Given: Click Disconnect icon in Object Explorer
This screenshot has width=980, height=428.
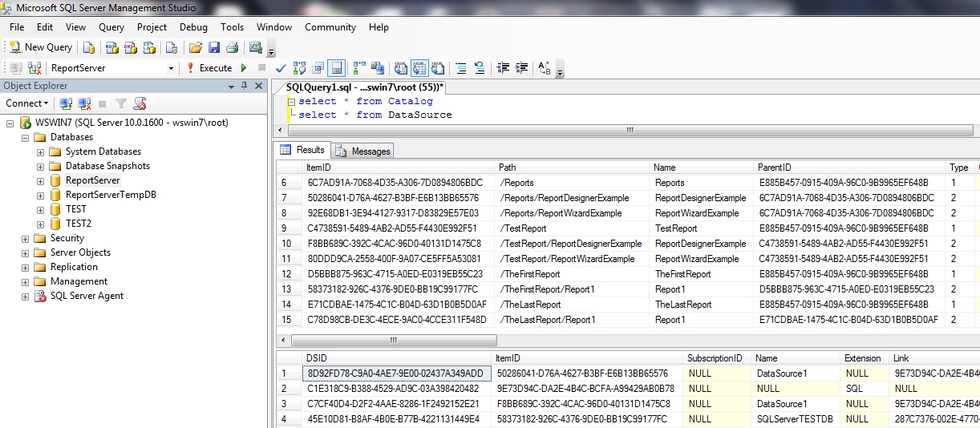Looking at the screenshot, I should (x=84, y=103).
